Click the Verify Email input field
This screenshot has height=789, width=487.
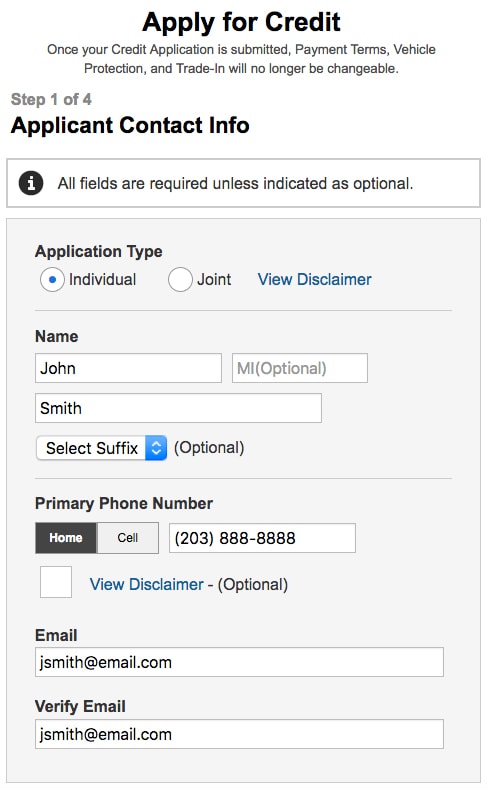239,734
